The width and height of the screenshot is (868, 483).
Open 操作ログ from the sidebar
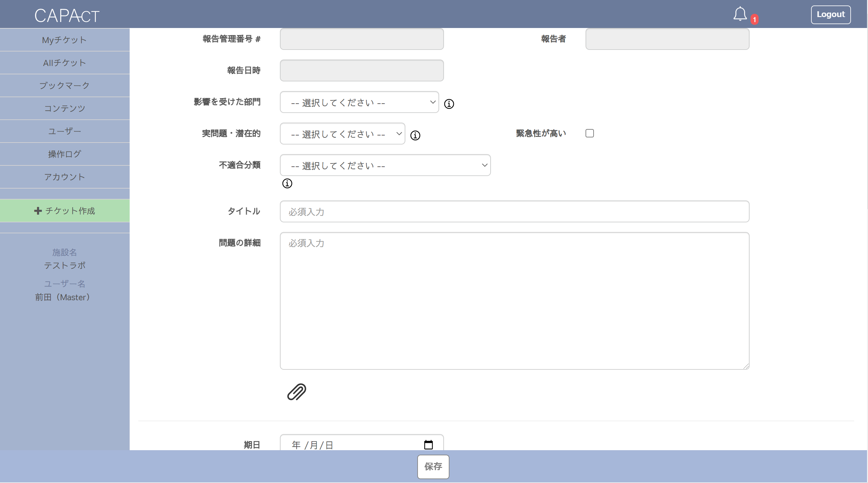pos(64,154)
